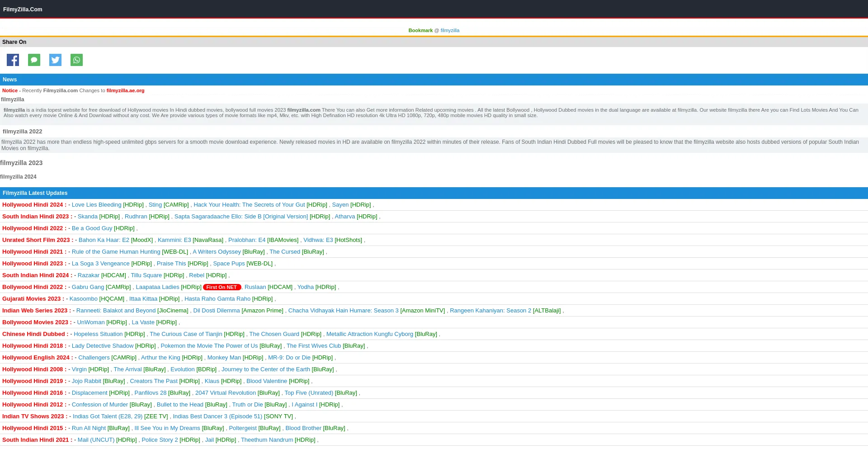Open filmyzilla.ae.org notice link

coord(125,90)
